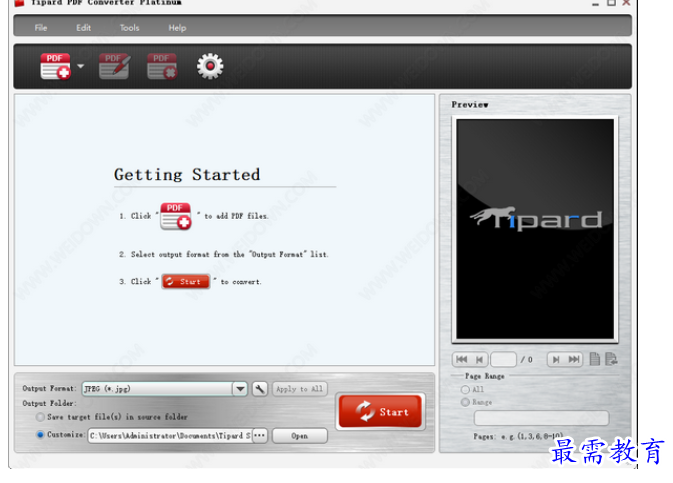Select the Range page range option

[x=465, y=402]
